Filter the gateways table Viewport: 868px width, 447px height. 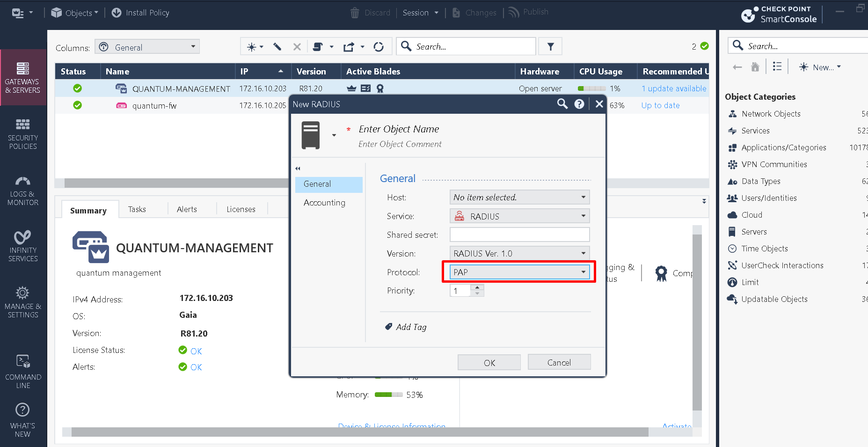[x=550, y=46]
